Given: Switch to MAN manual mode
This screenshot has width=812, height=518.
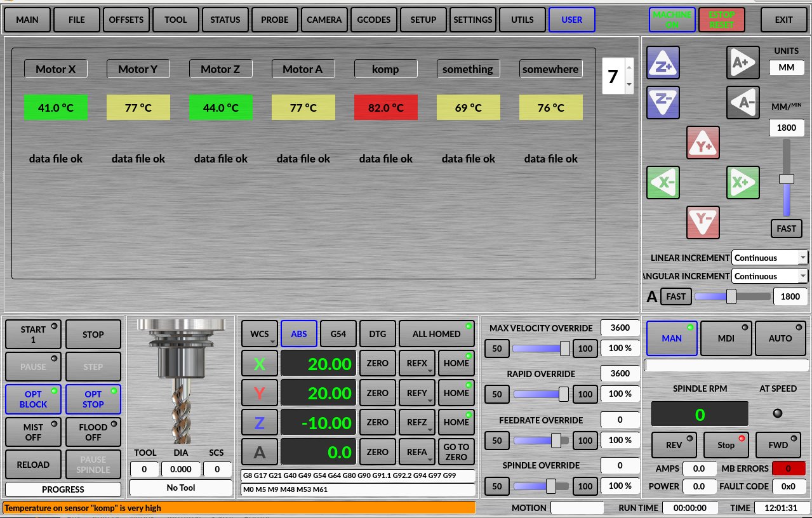Looking at the screenshot, I should tap(672, 338).
